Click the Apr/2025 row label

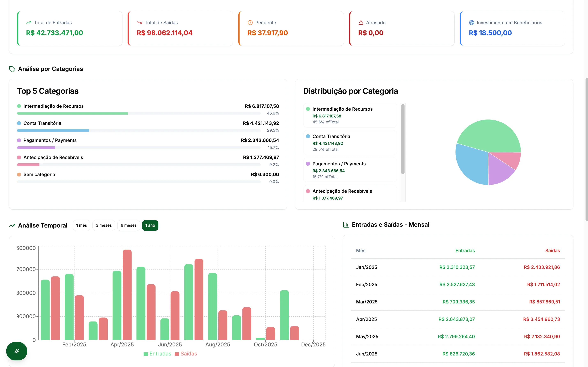(367, 319)
